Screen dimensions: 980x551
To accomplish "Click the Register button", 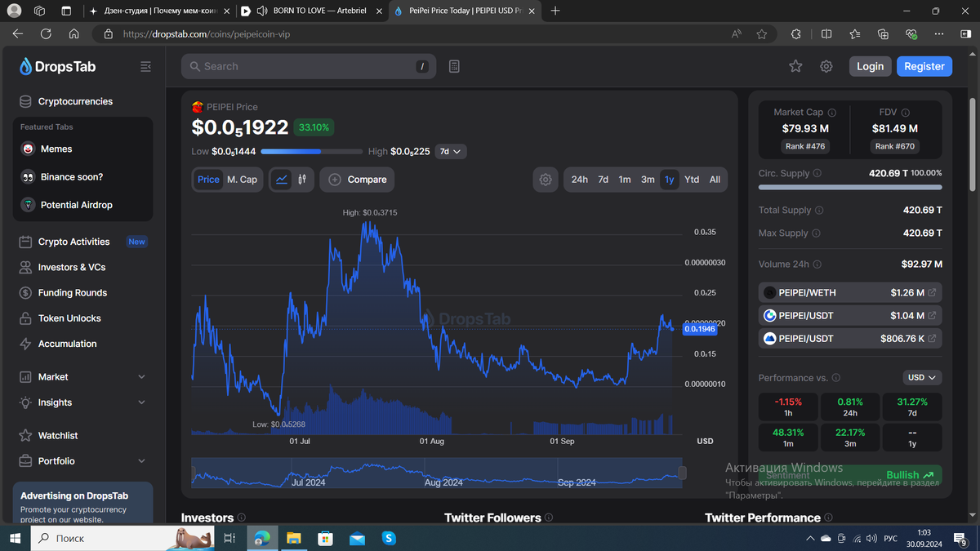I will coord(924,66).
